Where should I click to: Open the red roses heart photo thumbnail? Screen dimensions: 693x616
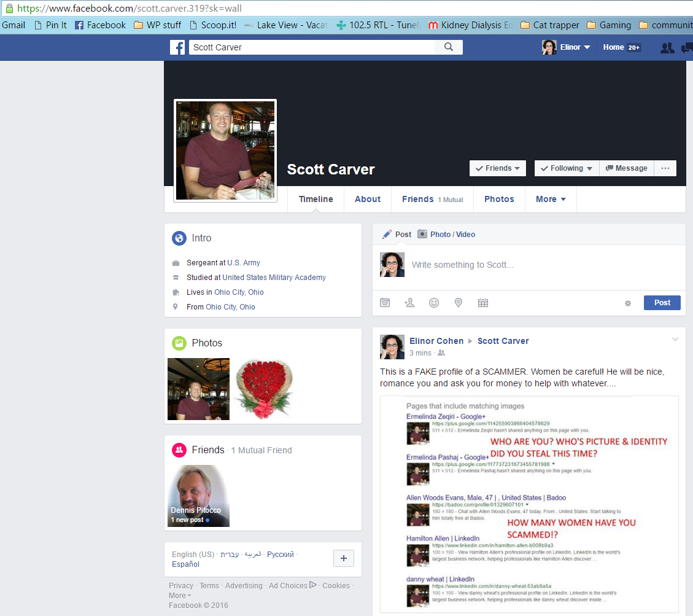264,389
